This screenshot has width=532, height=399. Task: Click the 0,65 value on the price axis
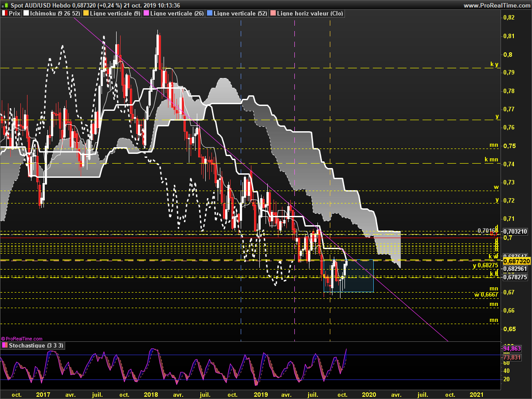[x=509, y=329]
